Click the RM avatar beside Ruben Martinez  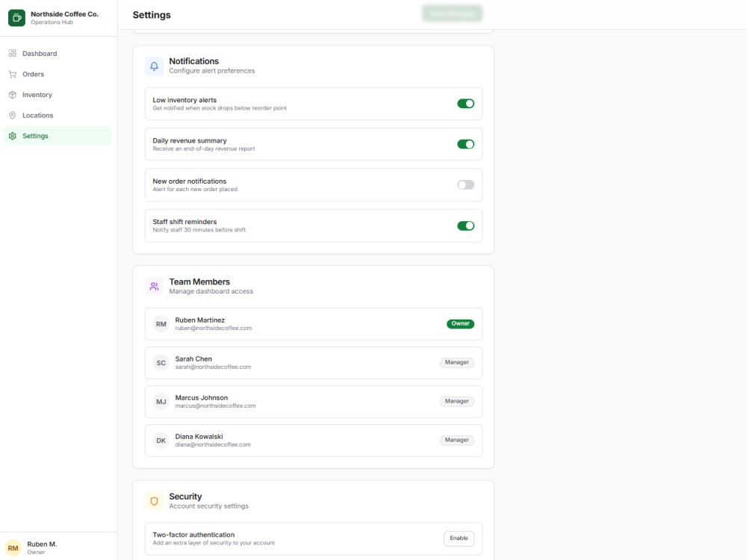(161, 324)
